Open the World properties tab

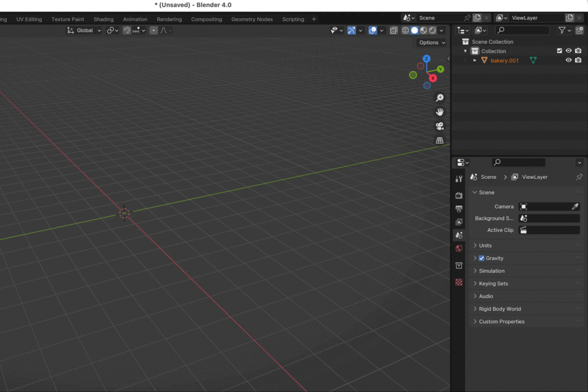click(x=459, y=249)
